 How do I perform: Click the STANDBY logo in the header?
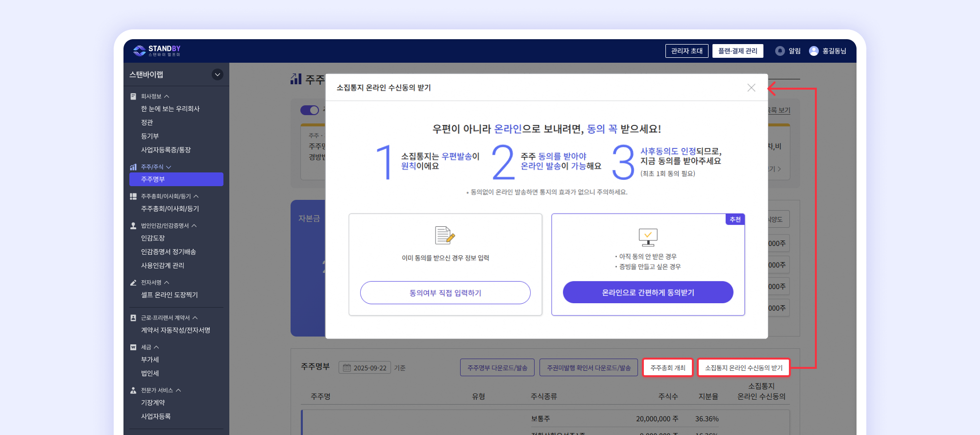point(157,50)
